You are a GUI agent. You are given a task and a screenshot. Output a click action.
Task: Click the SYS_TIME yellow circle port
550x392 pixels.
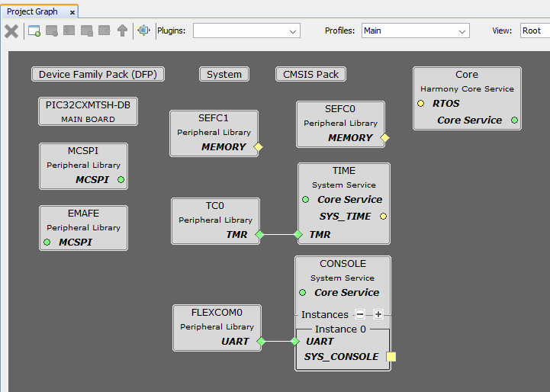[x=383, y=217]
